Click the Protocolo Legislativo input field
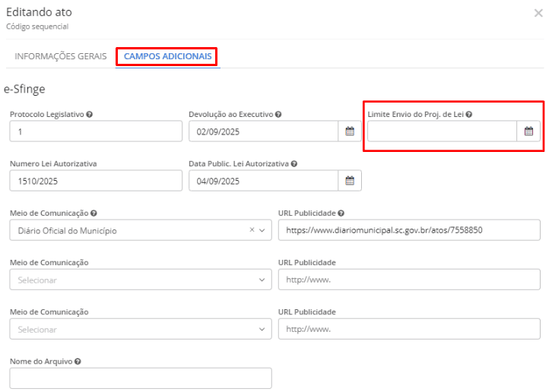 point(96,131)
